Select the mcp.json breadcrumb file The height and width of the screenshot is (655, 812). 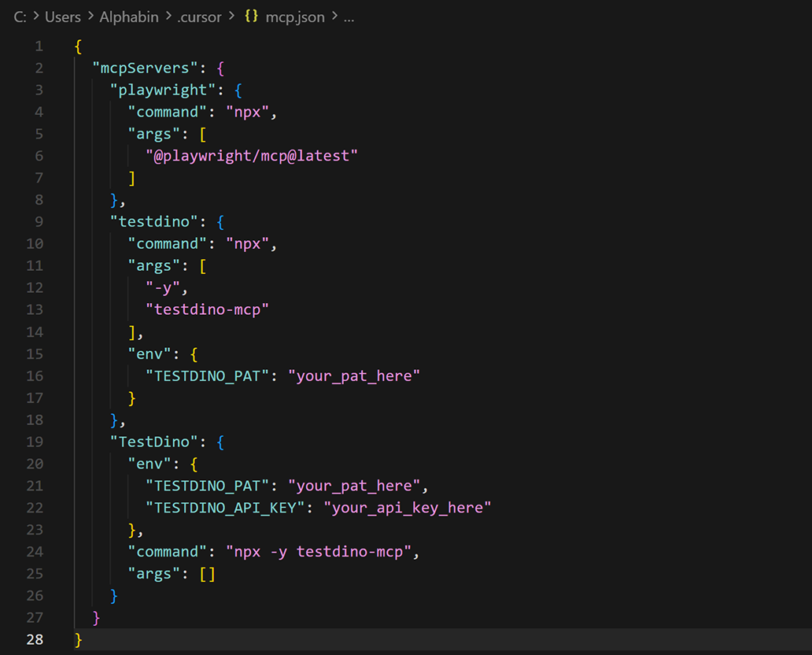295,17
